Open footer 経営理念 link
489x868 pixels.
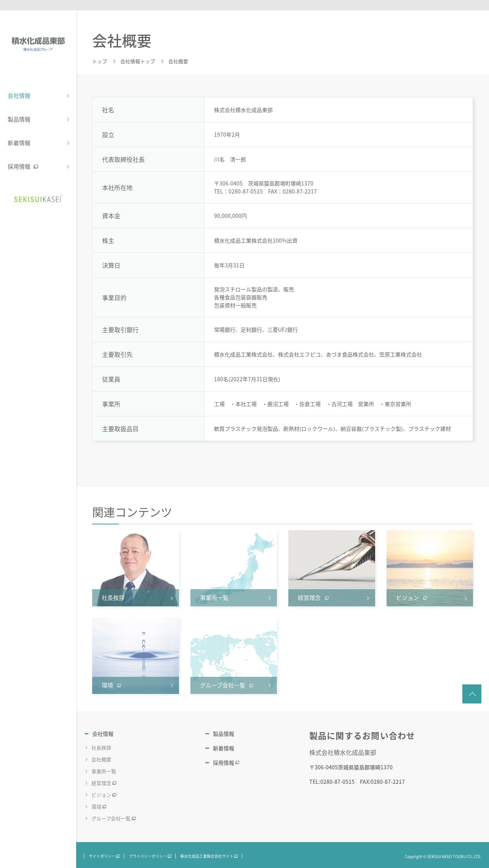[x=101, y=783]
